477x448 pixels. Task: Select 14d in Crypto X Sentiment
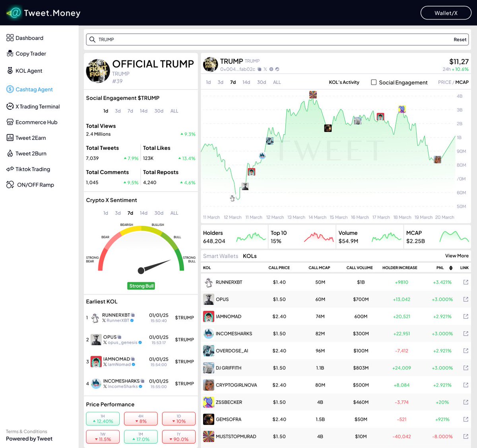143,213
